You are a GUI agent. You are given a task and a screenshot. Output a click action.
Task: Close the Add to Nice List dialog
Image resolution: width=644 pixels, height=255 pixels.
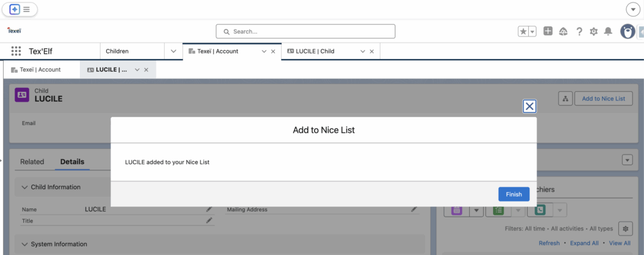[530, 106]
